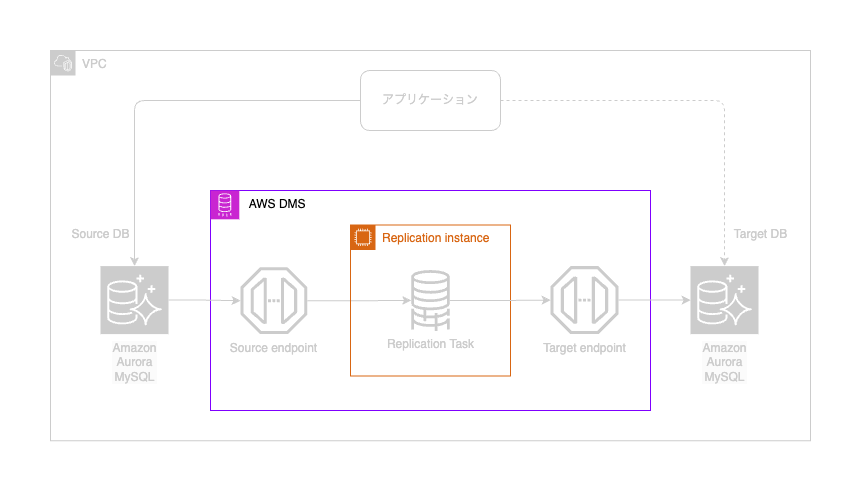Select the Source DB Aurora icon
This screenshot has width=861, height=492.
click(135, 300)
